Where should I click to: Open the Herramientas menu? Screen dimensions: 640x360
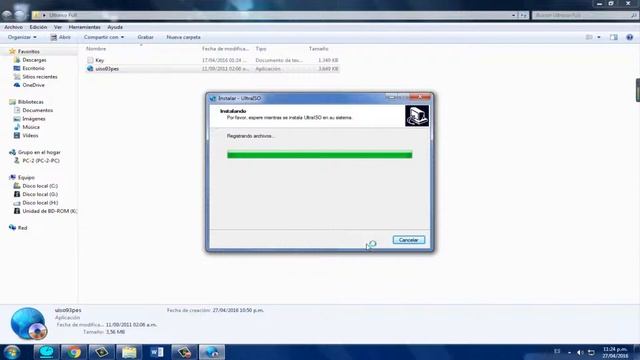[84, 27]
